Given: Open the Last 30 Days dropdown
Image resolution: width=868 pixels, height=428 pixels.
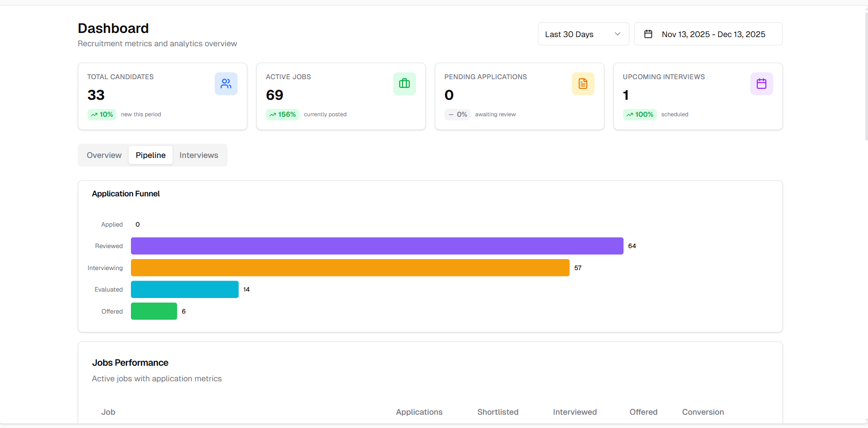Looking at the screenshot, I should pyautogui.click(x=583, y=34).
